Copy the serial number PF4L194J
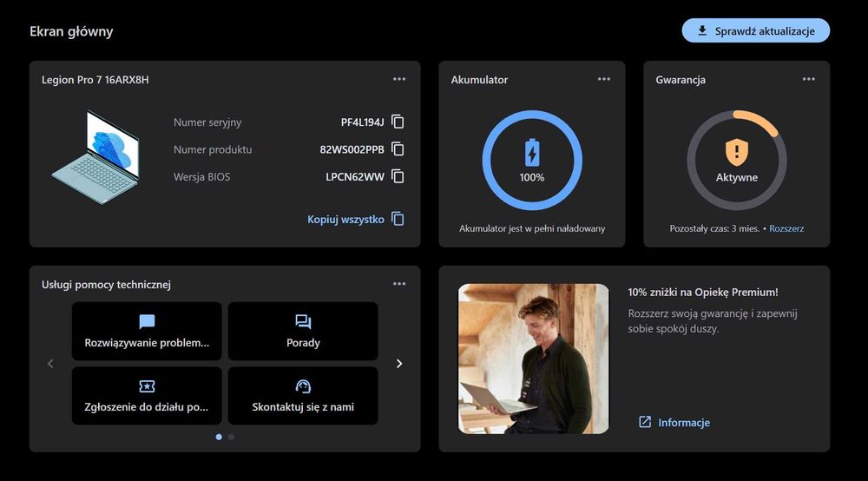 [x=398, y=122]
